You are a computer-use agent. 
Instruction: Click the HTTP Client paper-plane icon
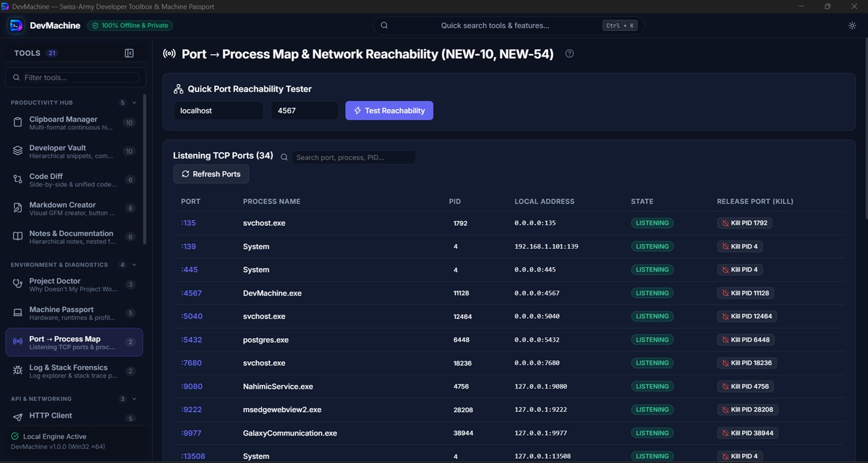[18, 416]
